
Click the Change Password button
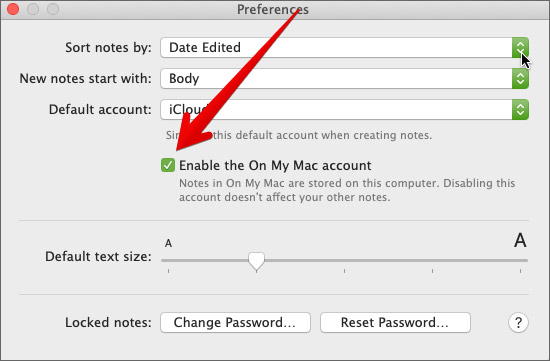[235, 322]
